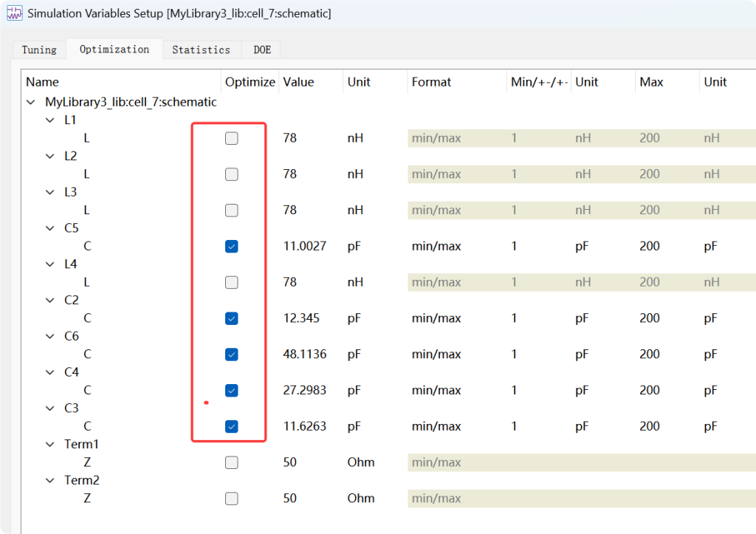Collapse the Term2 tree node
Viewport: 756px width, 534px height.
click(50, 481)
